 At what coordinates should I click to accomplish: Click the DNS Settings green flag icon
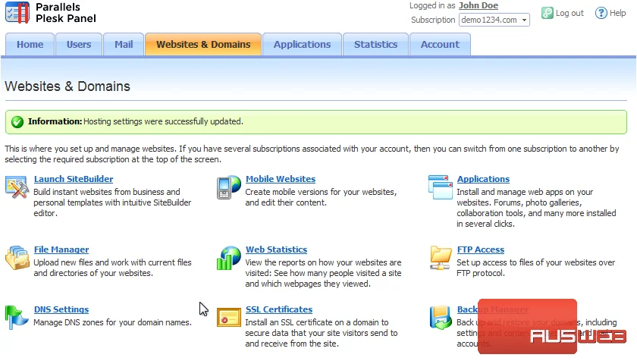(x=17, y=317)
